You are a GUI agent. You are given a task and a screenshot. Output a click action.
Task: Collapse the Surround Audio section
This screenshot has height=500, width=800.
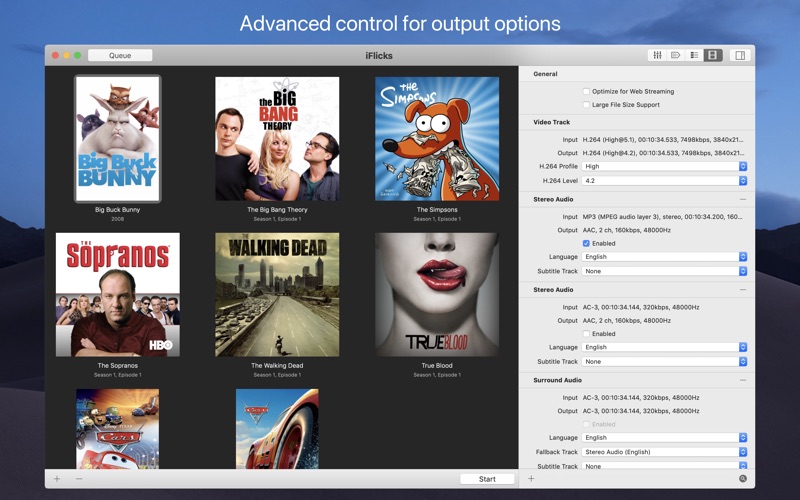pos(743,380)
